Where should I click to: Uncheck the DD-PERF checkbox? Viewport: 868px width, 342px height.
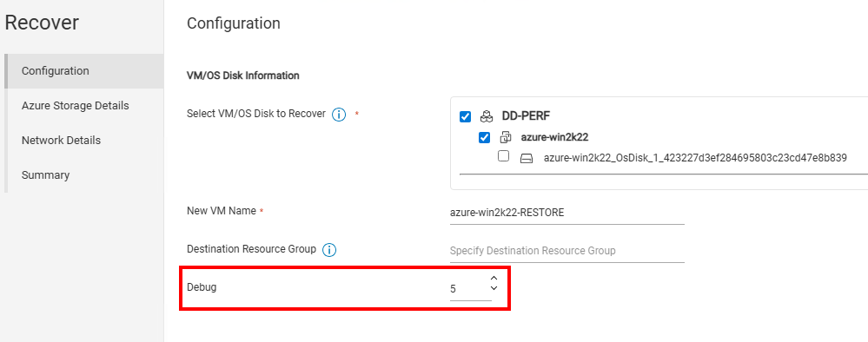[465, 117]
